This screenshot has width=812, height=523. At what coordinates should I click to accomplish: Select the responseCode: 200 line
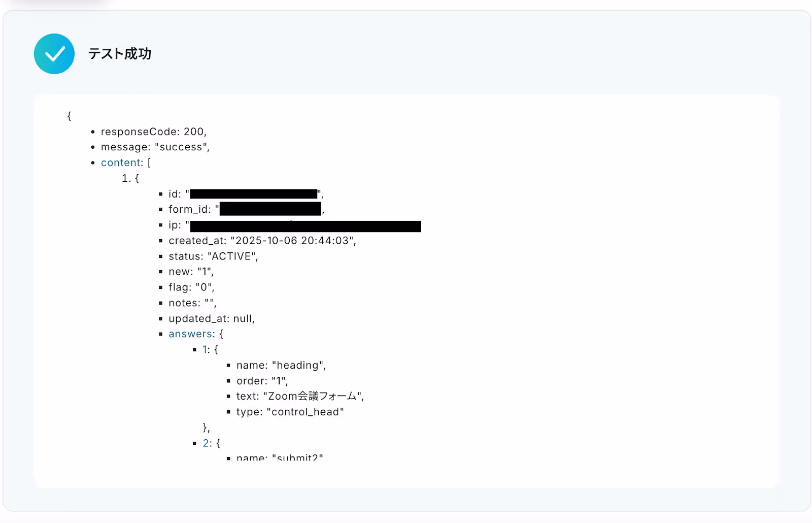pyautogui.click(x=154, y=132)
